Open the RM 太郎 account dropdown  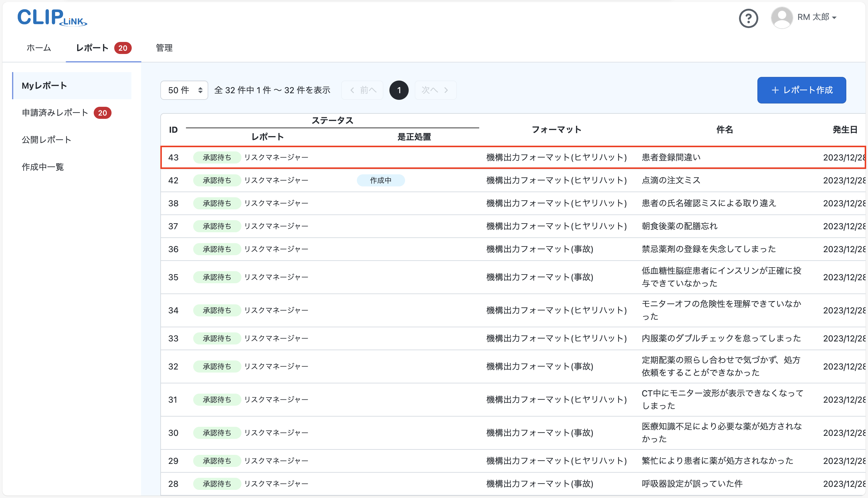[x=817, y=17]
